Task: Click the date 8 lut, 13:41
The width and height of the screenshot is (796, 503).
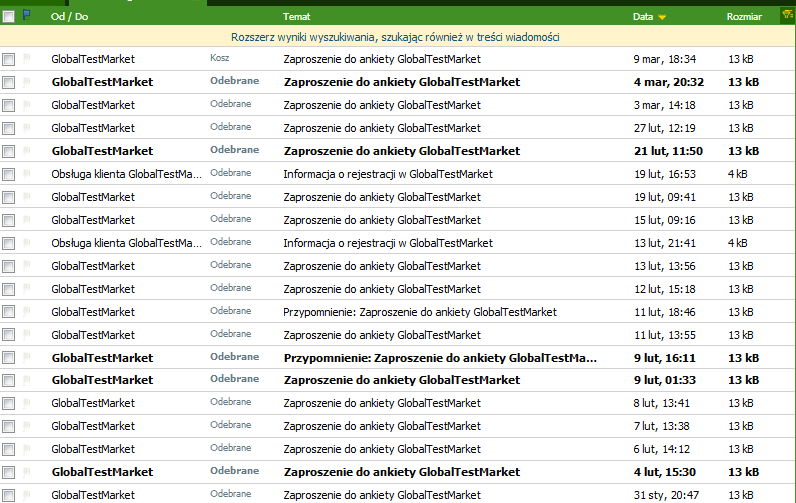Action: tap(661, 403)
